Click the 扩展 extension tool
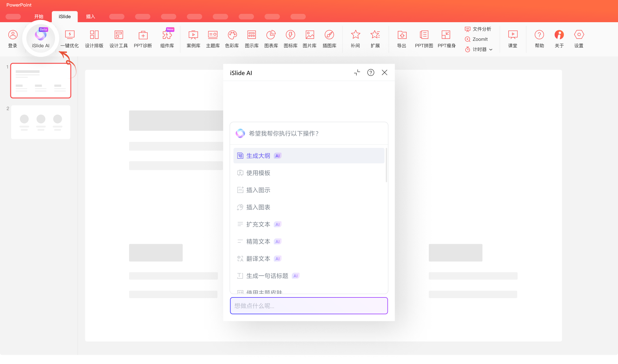 click(x=375, y=39)
